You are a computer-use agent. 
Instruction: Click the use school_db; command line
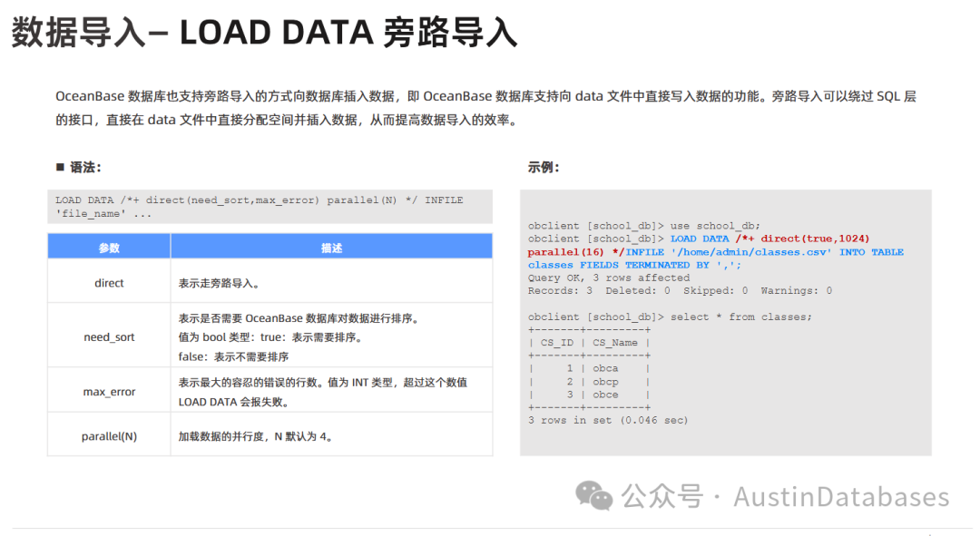(x=643, y=226)
